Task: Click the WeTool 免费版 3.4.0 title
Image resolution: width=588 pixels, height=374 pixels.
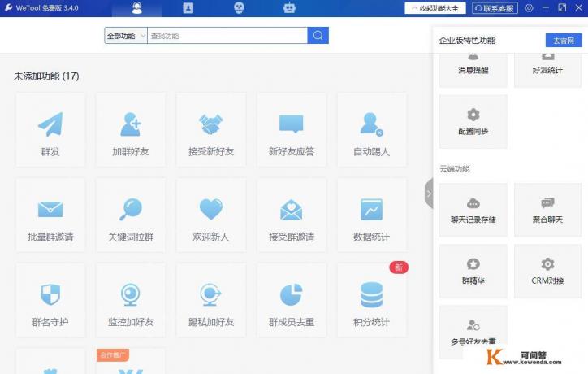Action: point(47,8)
